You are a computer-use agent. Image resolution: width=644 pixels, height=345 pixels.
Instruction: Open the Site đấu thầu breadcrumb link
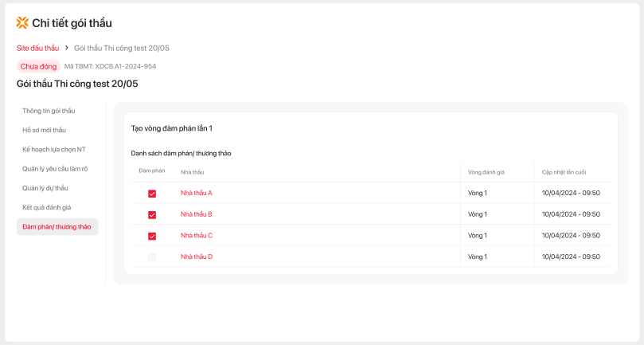click(37, 48)
